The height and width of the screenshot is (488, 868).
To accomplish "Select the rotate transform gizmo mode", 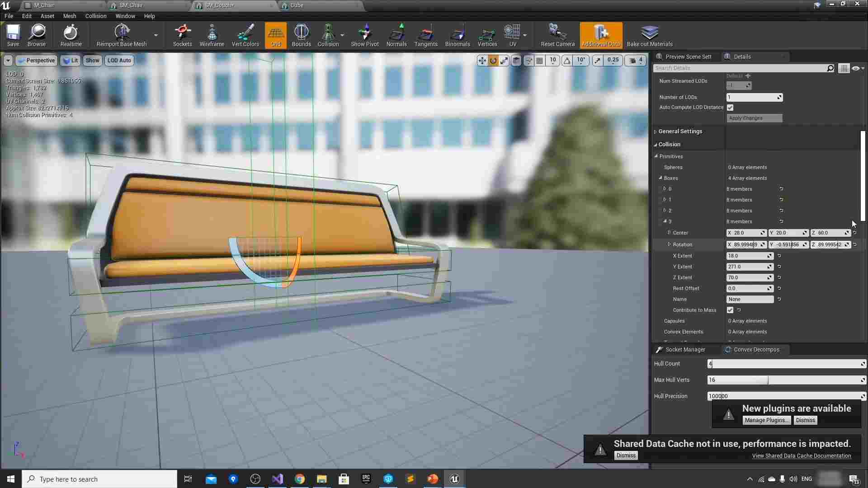I will pyautogui.click(x=493, y=61).
